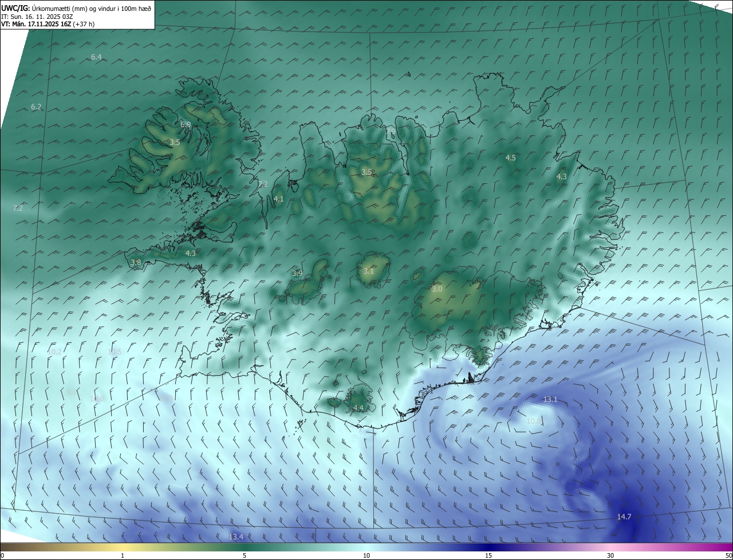Click the 1 tick on color scale
The width and height of the screenshot is (733, 560).
pyautogui.click(x=123, y=555)
